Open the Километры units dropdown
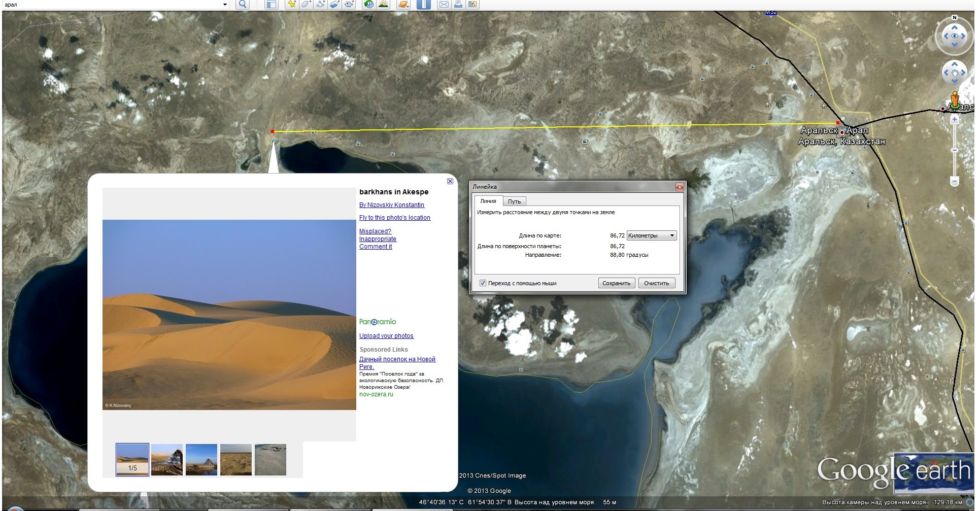Screen dimensions: 980x511 (652, 235)
